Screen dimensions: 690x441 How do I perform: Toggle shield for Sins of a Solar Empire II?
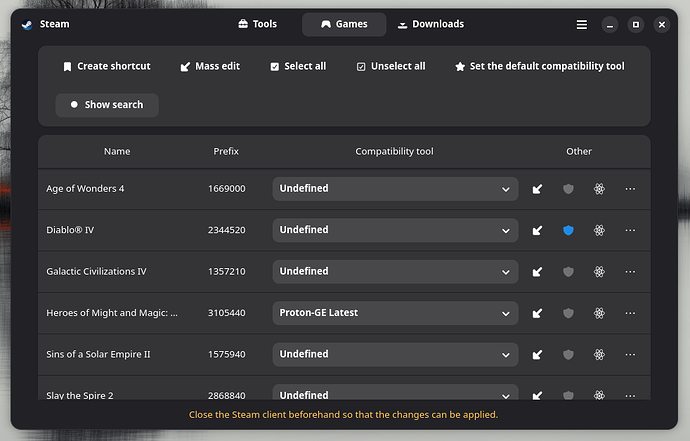coord(568,354)
